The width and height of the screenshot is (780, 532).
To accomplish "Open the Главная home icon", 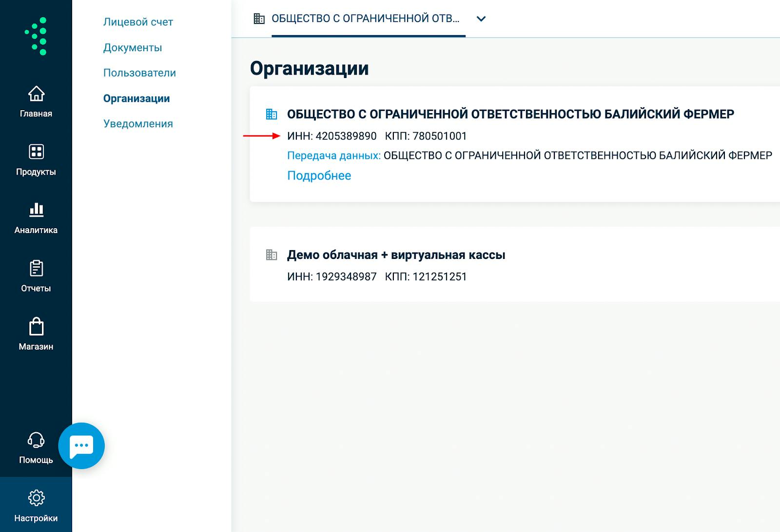I will point(36,93).
